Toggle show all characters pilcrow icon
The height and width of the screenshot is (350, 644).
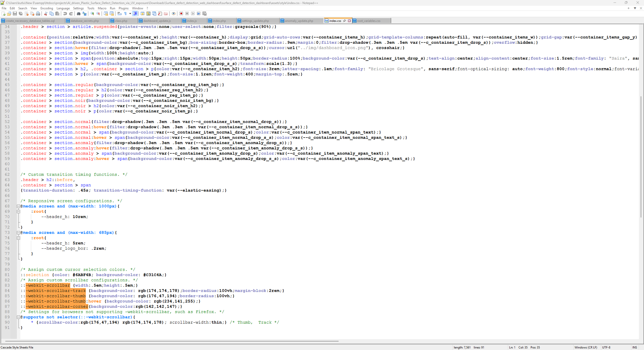pyautogui.click(x=125, y=14)
